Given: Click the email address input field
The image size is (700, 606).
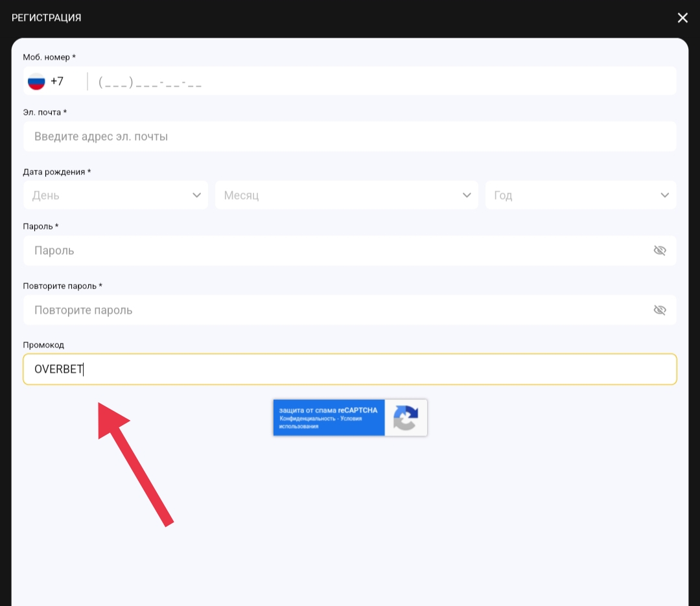Looking at the screenshot, I should point(350,137).
